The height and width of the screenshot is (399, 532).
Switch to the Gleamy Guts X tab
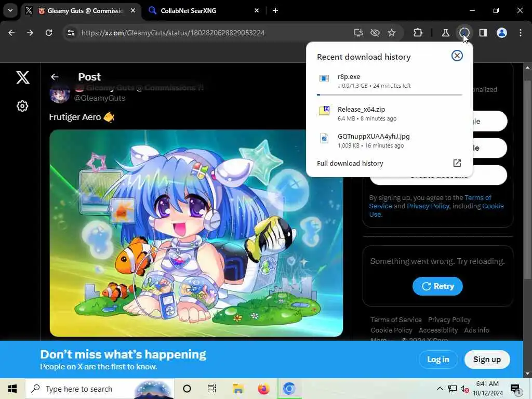(81, 11)
